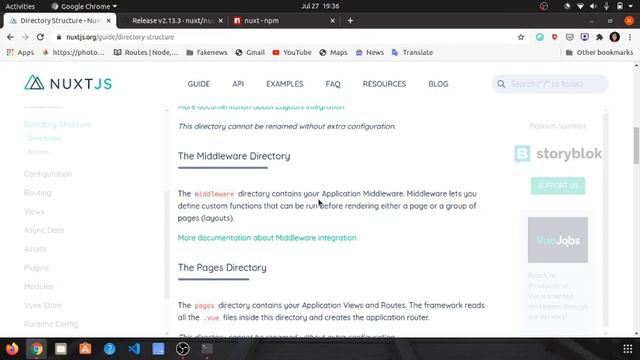Open the Gmail bookmark

pos(250,52)
